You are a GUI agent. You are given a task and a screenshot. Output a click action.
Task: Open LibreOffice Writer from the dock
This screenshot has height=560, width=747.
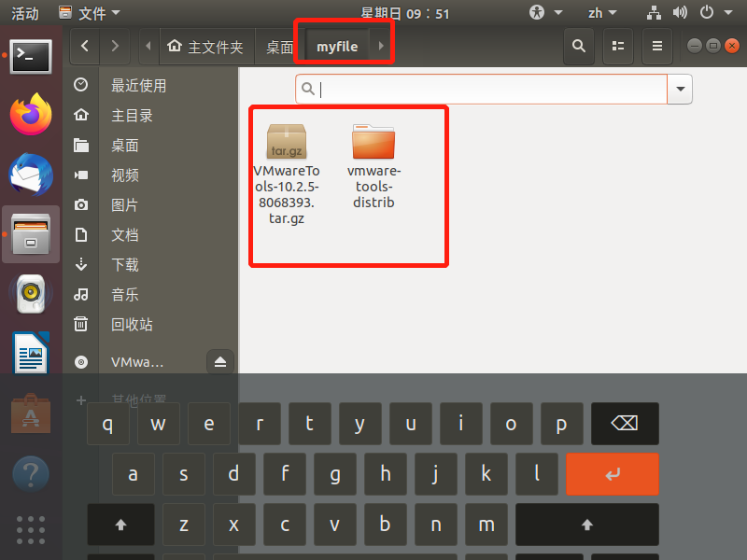coord(31,353)
